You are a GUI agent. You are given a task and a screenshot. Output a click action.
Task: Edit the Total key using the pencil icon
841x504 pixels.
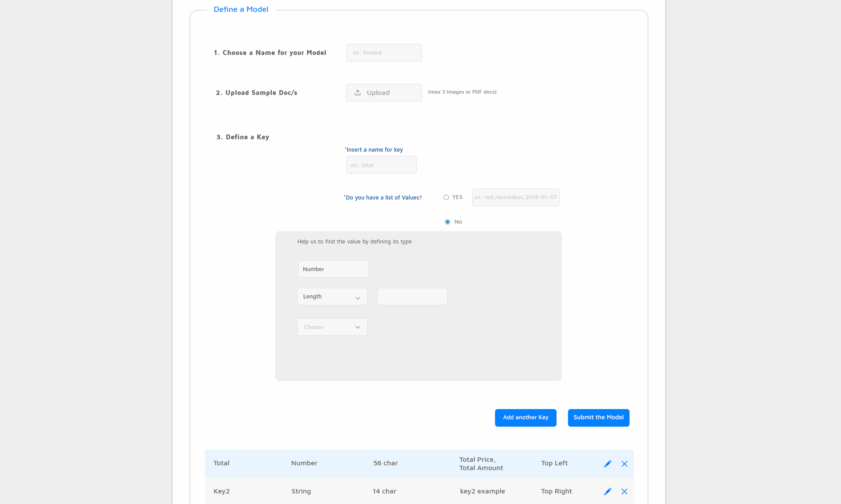click(x=608, y=464)
